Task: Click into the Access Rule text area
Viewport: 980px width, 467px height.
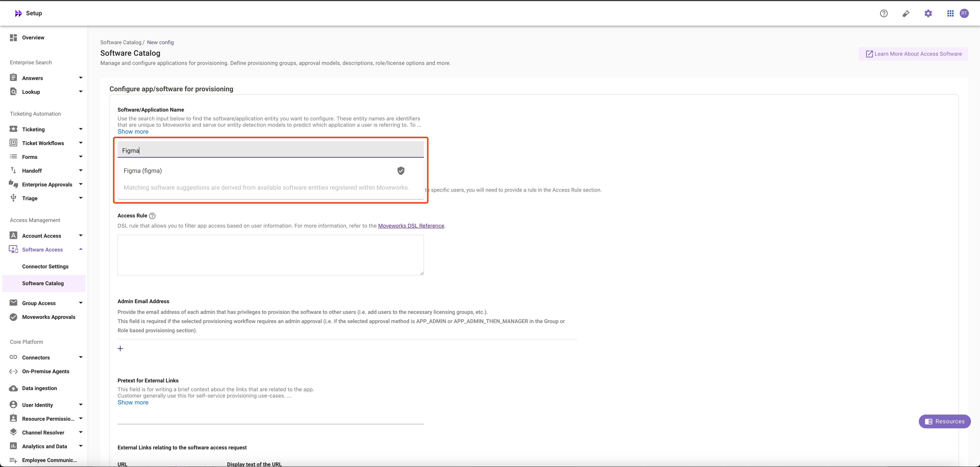Action: pyautogui.click(x=270, y=255)
